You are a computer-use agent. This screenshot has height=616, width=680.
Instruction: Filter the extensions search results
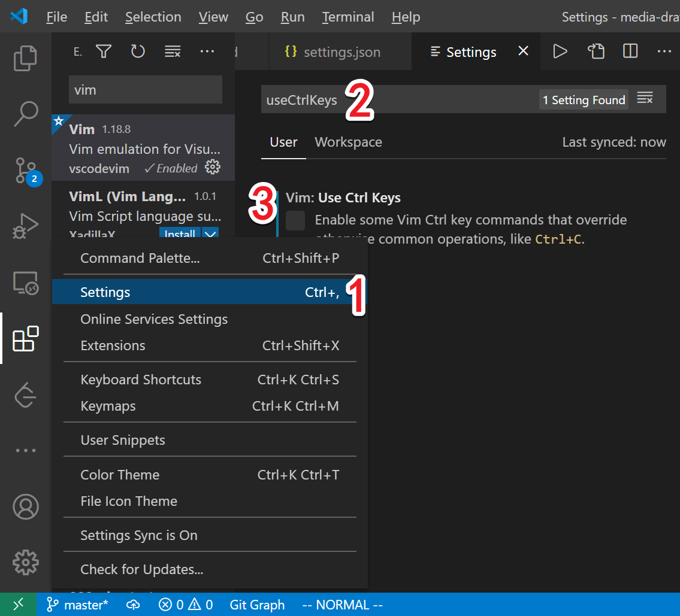coord(103,51)
